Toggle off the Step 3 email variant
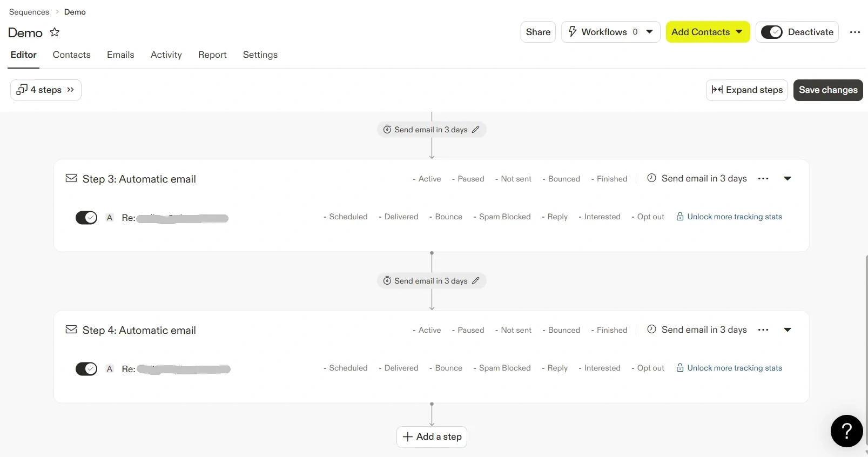 (86, 218)
